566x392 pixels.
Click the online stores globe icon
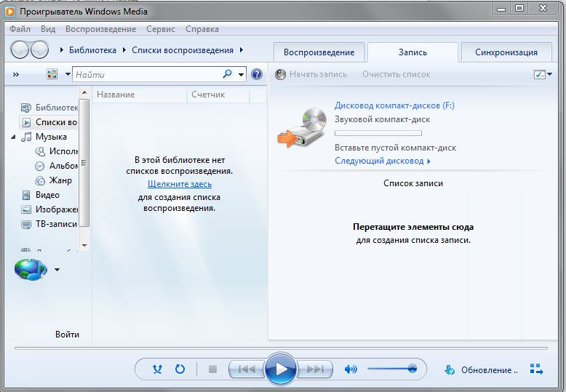[31, 269]
